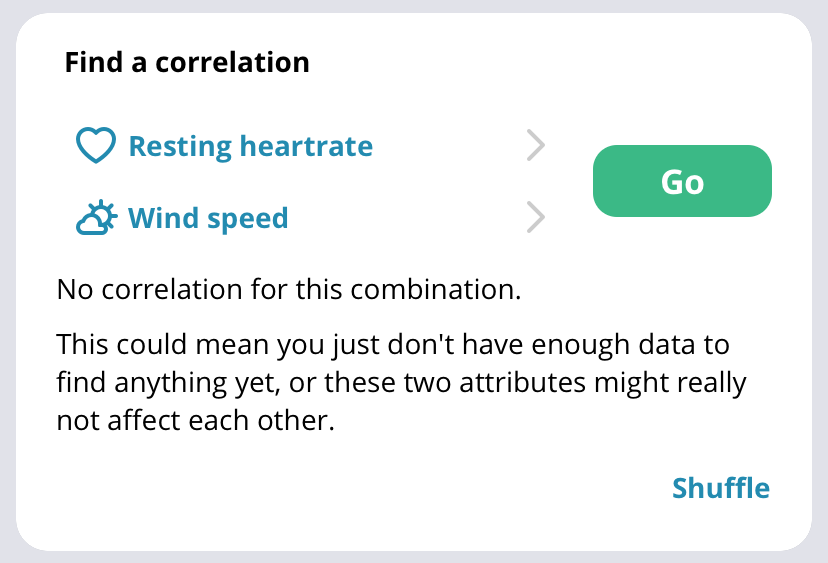Tap the word Go on the green button
The image size is (828, 563).
[x=682, y=182]
